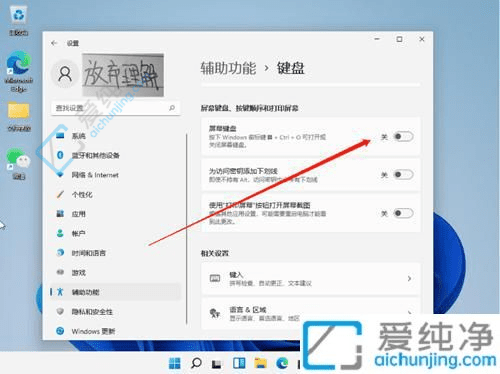Expand the 键入 related setting chevron
The width and height of the screenshot is (500, 374).
(x=409, y=278)
